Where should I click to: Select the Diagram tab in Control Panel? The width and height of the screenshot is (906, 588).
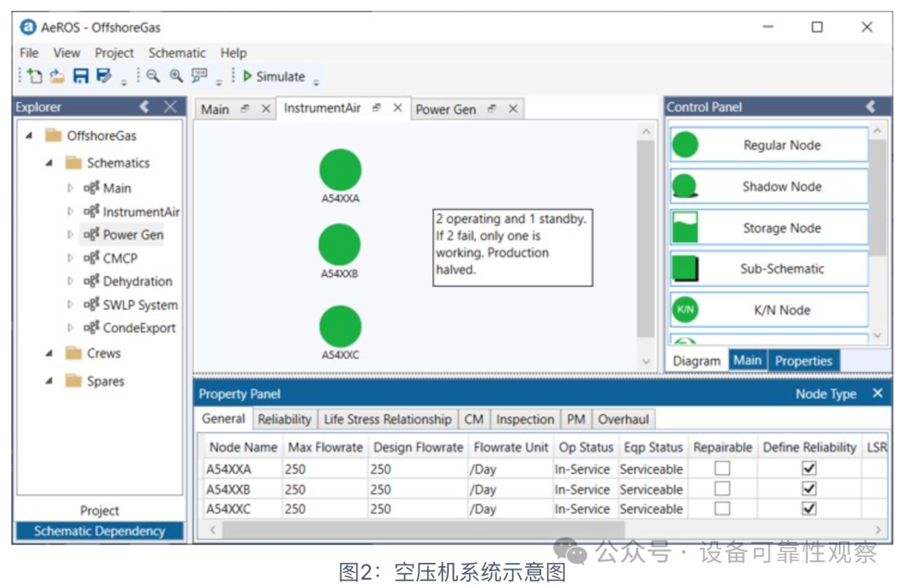[697, 361]
